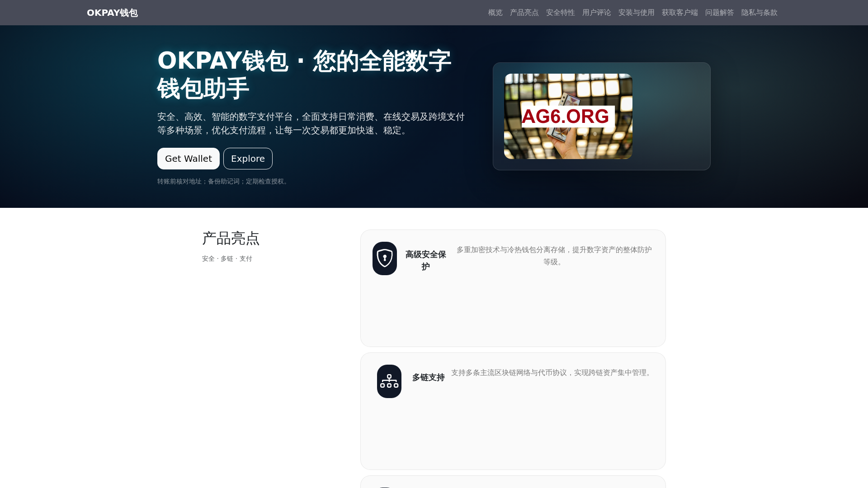Click the hero heading OKPAY钱包·您的全能数字钱包助手
The height and width of the screenshot is (488, 868).
pyautogui.click(x=304, y=75)
